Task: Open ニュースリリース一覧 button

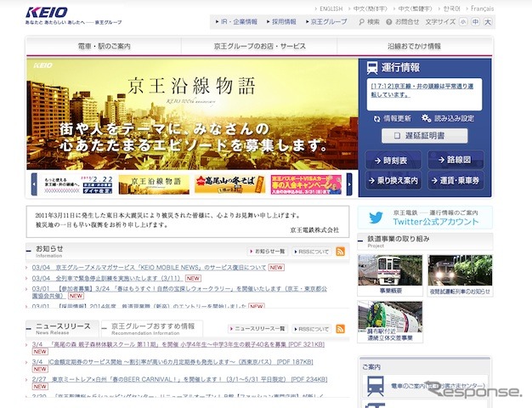Action: [x=258, y=329]
